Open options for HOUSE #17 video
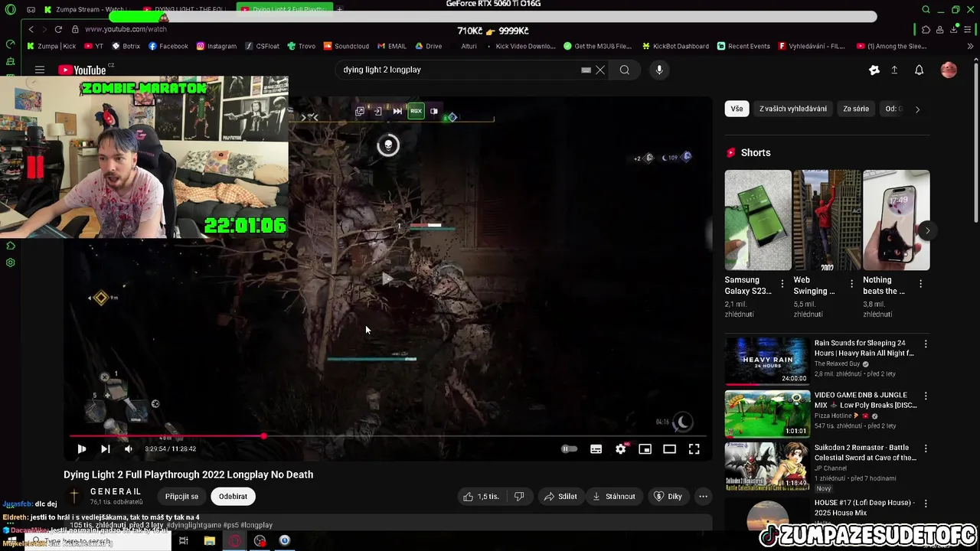980x551 pixels. click(x=926, y=504)
